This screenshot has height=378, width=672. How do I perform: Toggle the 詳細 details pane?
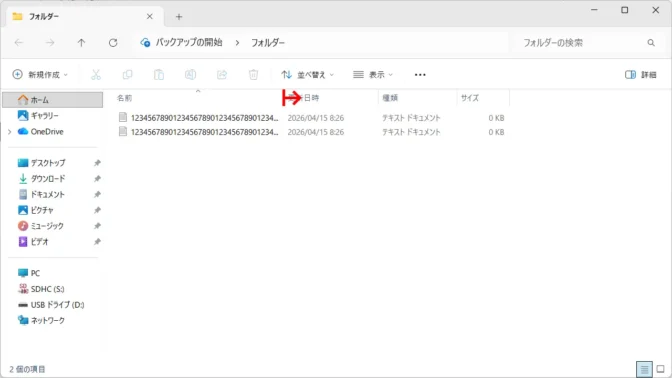pos(641,75)
